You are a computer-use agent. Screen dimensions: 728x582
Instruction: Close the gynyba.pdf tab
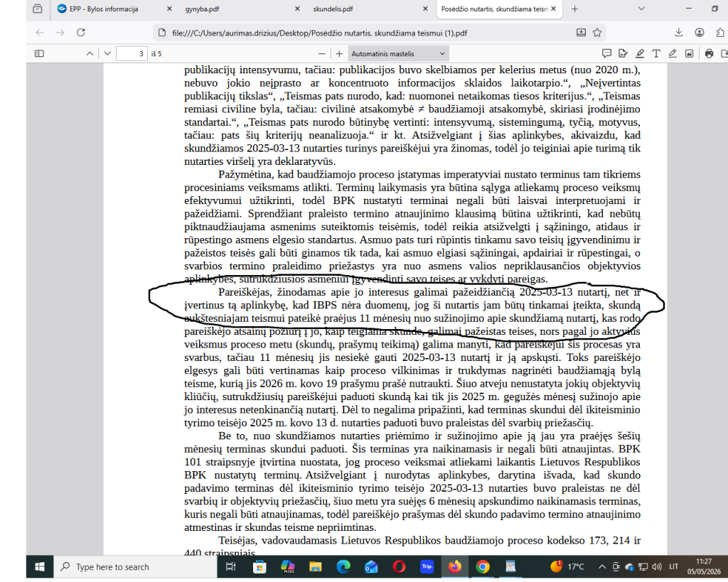click(x=297, y=9)
